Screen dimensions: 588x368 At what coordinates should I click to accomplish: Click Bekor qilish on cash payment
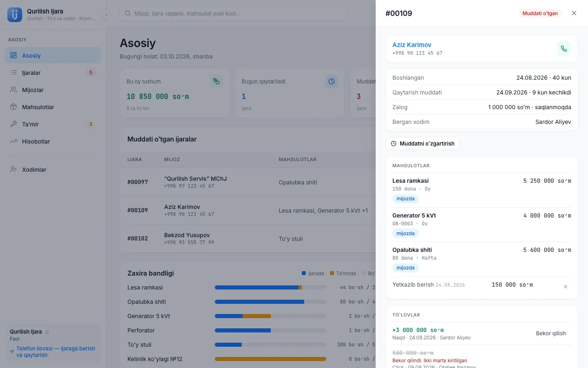(x=551, y=333)
